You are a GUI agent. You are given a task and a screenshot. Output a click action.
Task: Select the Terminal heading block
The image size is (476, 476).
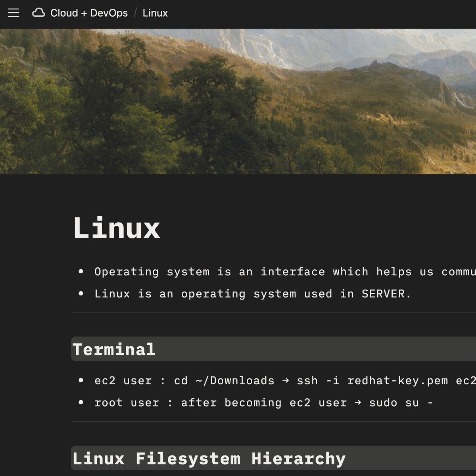pyautogui.click(x=273, y=349)
